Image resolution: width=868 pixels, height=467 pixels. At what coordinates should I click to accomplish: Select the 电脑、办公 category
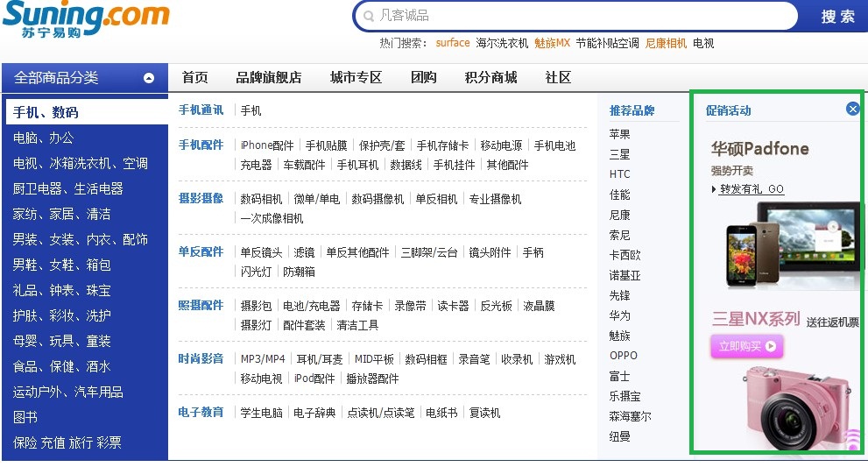(44, 138)
